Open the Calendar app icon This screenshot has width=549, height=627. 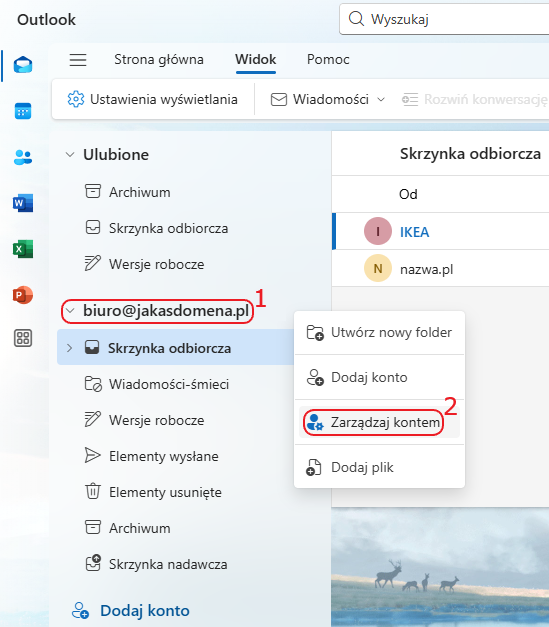pos(23,111)
